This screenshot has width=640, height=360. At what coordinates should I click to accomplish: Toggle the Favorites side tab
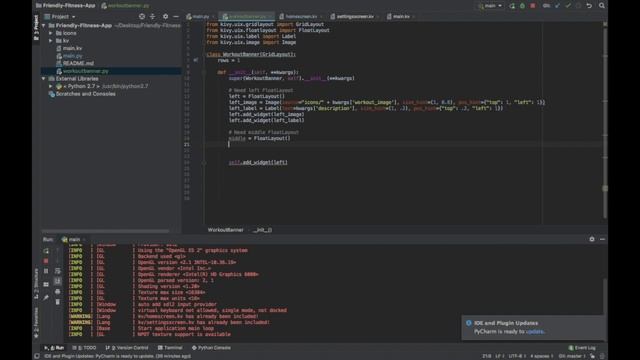[x=36, y=322]
